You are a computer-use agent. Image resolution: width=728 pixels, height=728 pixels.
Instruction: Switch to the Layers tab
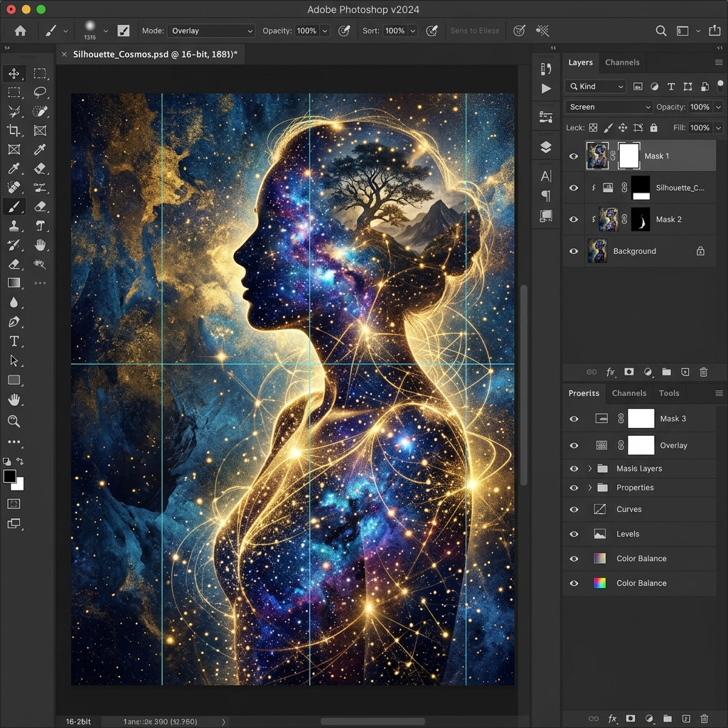pos(580,63)
